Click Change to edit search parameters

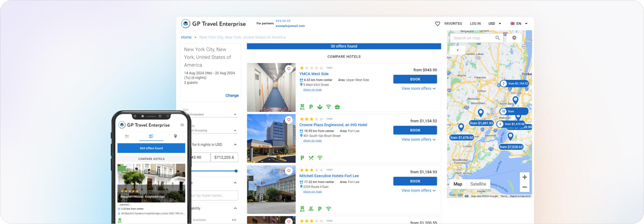(232, 96)
